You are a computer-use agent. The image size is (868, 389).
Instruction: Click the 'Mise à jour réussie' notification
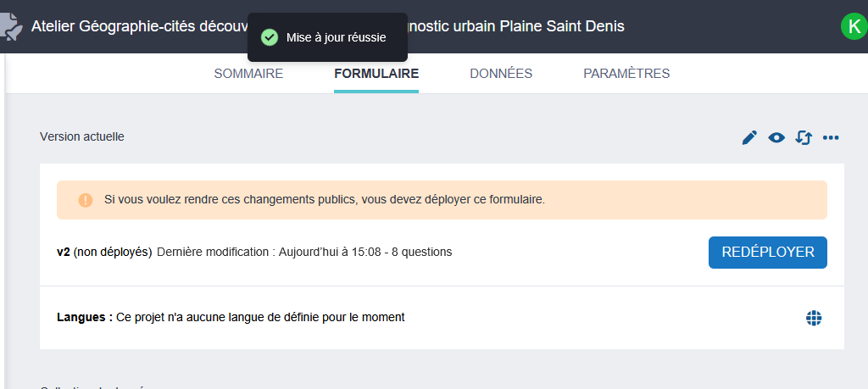[x=336, y=37]
